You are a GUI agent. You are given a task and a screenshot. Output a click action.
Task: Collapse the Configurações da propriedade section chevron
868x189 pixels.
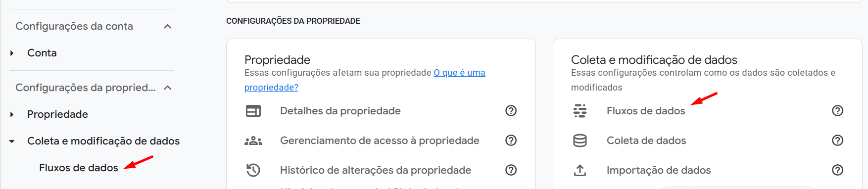click(168, 88)
